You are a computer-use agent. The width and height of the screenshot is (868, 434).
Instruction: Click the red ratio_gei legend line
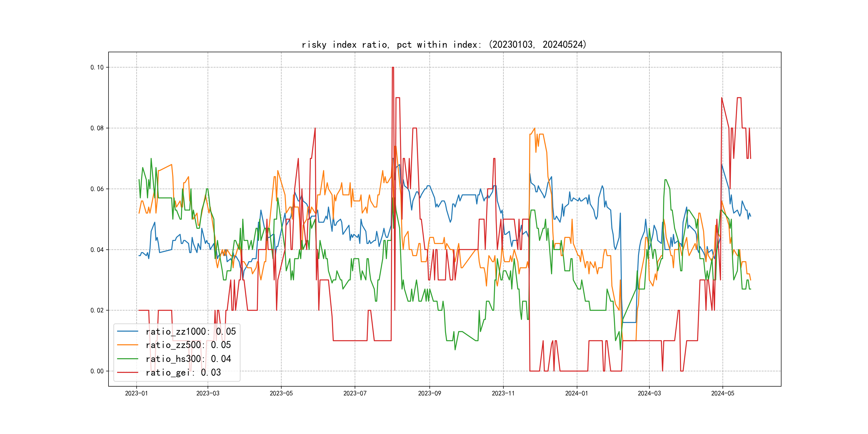[127, 372]
